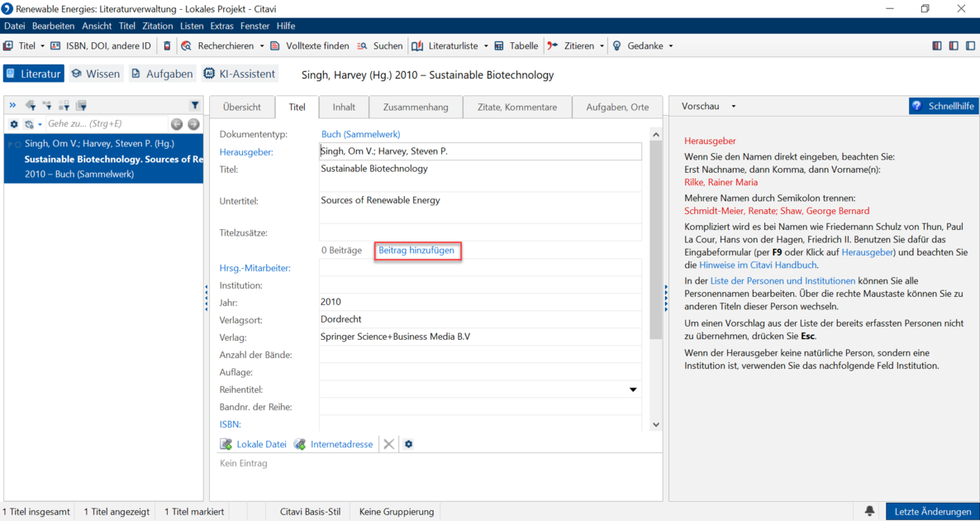Click the red trash delete toolbar icon
This screenshot has height=521, width=980.
click(166, 45)
